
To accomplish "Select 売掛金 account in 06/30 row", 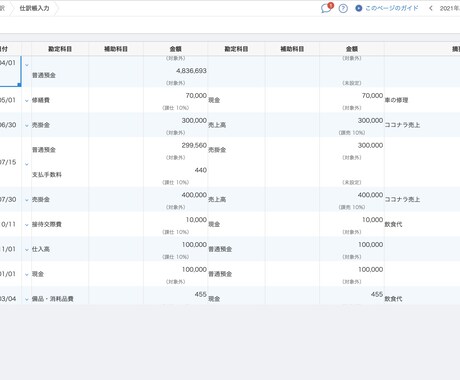I will pyautogui.click(x=41, y=125).
